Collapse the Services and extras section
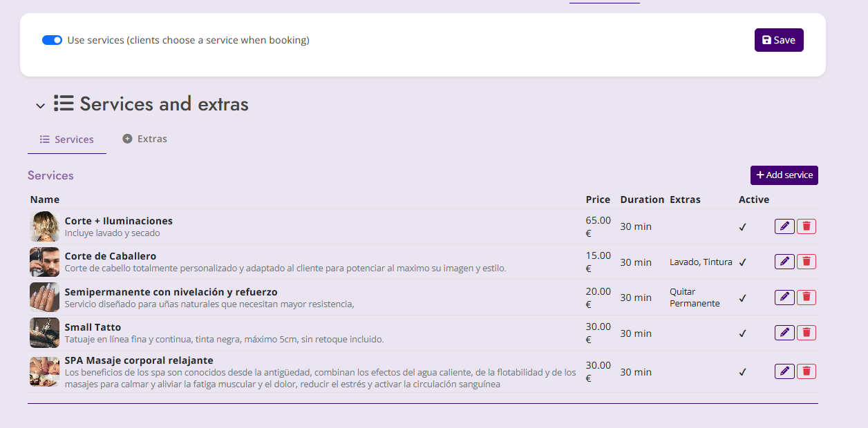Viewport: 868px width, 428px height. (x=41, y=106)
